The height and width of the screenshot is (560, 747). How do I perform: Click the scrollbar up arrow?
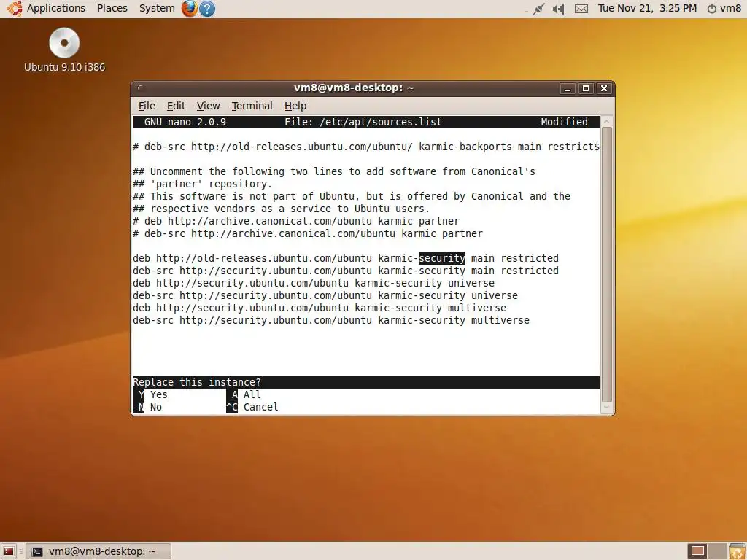606,122
